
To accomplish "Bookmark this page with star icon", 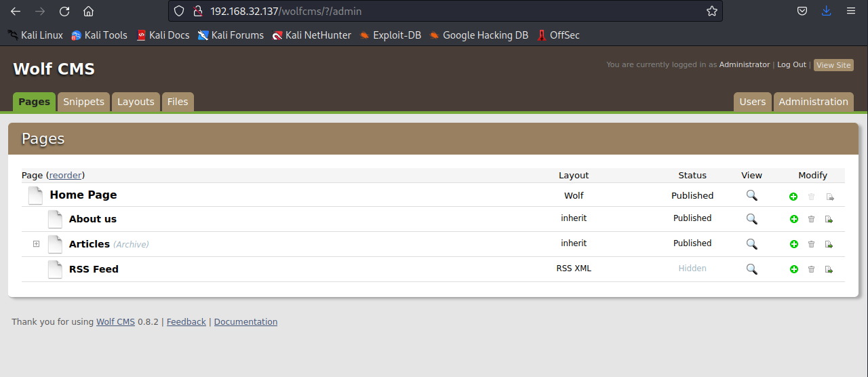I will click(x=711, y=11).
